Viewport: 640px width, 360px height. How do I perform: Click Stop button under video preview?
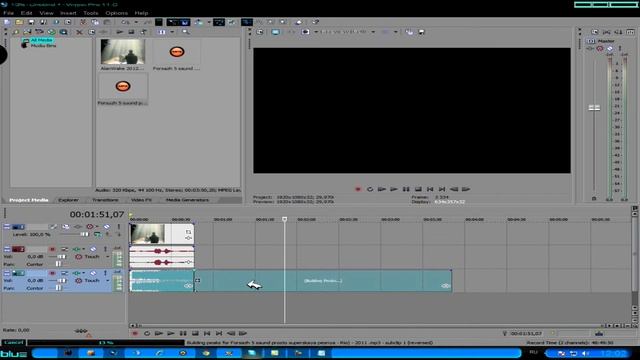[418, 189]
